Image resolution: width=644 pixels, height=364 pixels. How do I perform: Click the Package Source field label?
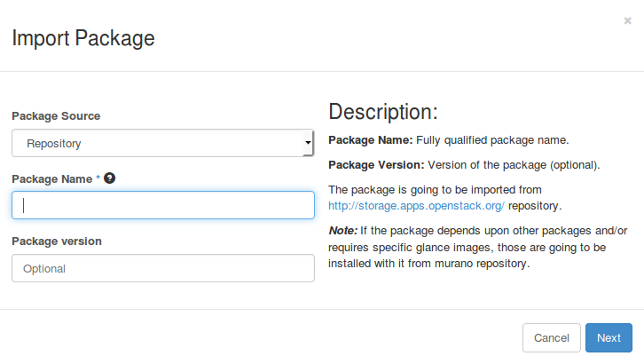pyautogui.click(x=56, y=116)
